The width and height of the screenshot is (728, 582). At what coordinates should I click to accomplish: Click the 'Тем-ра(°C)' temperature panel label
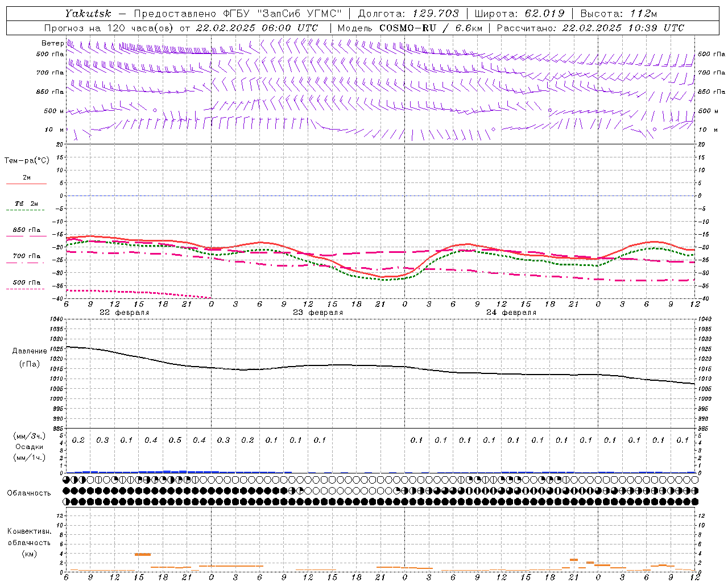(x=27, y=161)
